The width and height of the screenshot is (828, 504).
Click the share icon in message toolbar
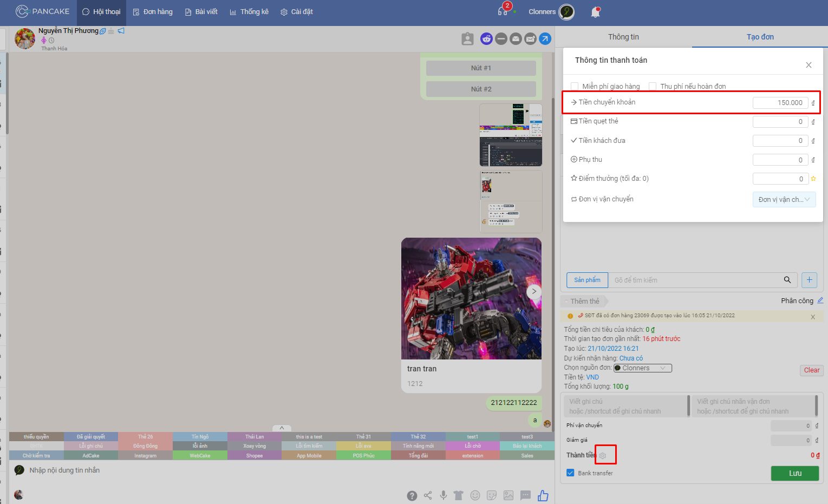pyautogui.click(x=428, y=495)
